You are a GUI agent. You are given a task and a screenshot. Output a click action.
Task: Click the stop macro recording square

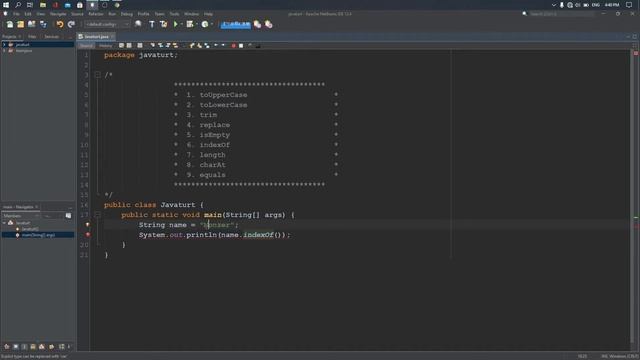[241, 46]
